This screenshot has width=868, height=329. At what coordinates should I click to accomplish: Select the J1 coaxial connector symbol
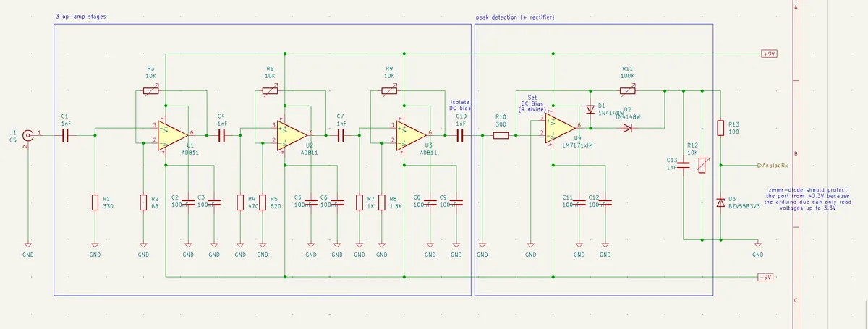click(x=28, y=135)
